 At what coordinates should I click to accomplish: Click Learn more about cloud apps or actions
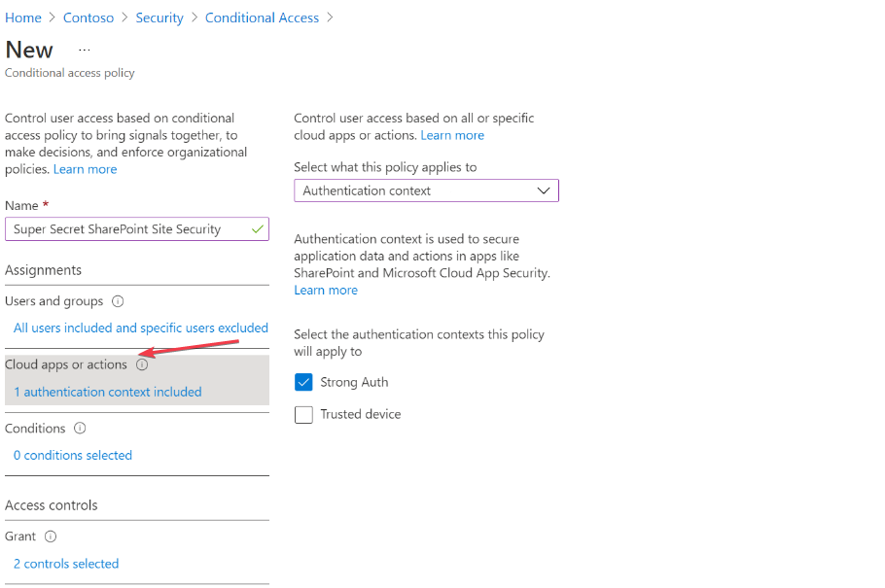[452, 135]
